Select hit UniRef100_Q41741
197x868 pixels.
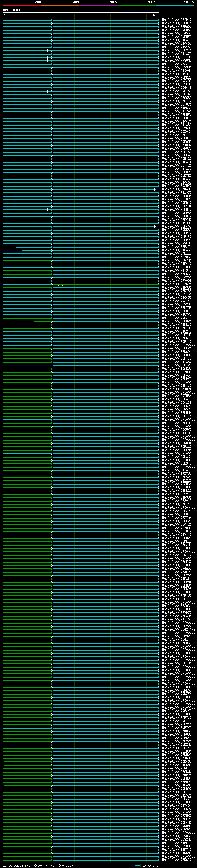pos(176,111)
